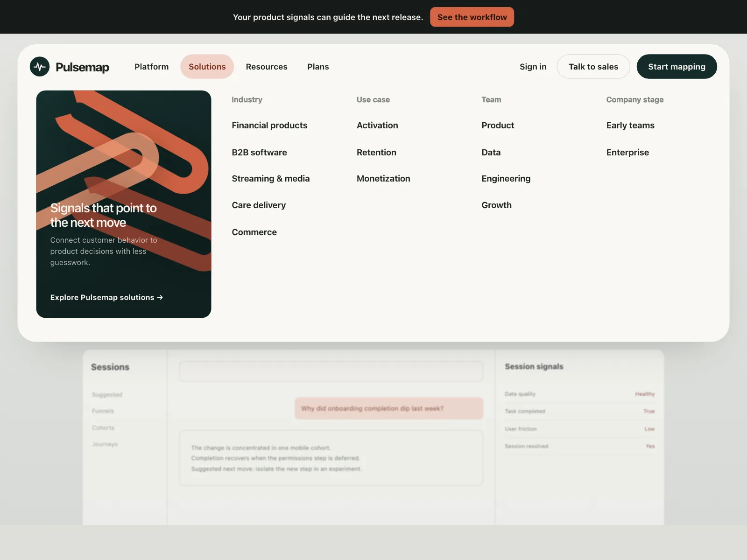This screenshot has width=747, height=560.
Task: Open solutions for Data teams
Action: [x=491, y=152]
